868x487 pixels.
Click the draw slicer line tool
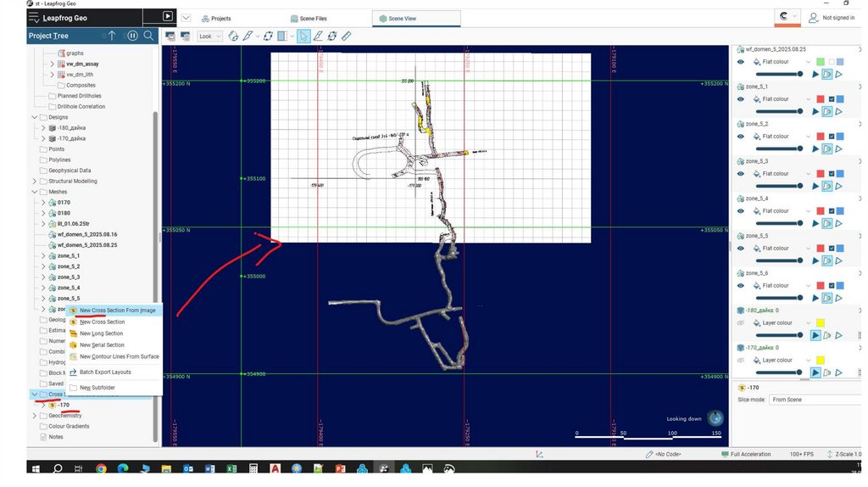tap(318, 36)
